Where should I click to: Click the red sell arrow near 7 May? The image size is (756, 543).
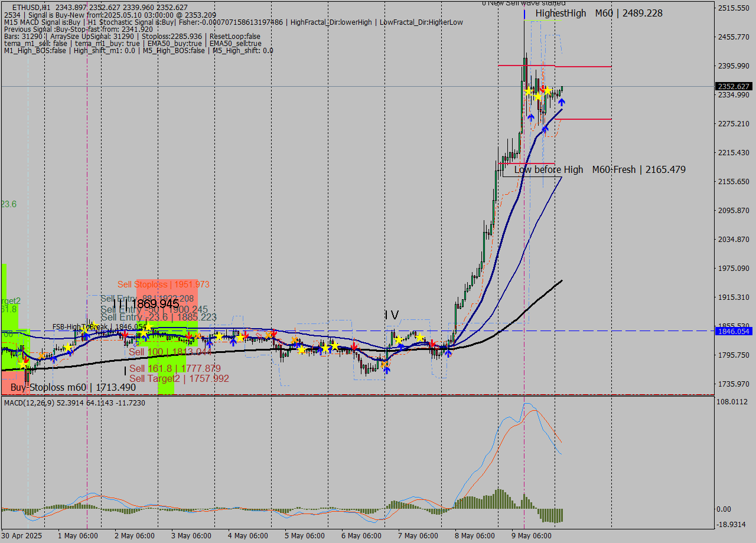tap(432, 344)
